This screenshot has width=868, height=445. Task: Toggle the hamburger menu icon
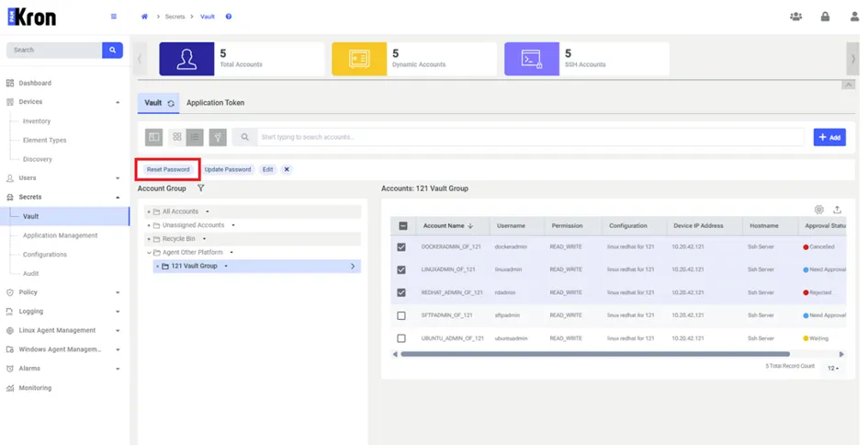click(x=114, y=17)
